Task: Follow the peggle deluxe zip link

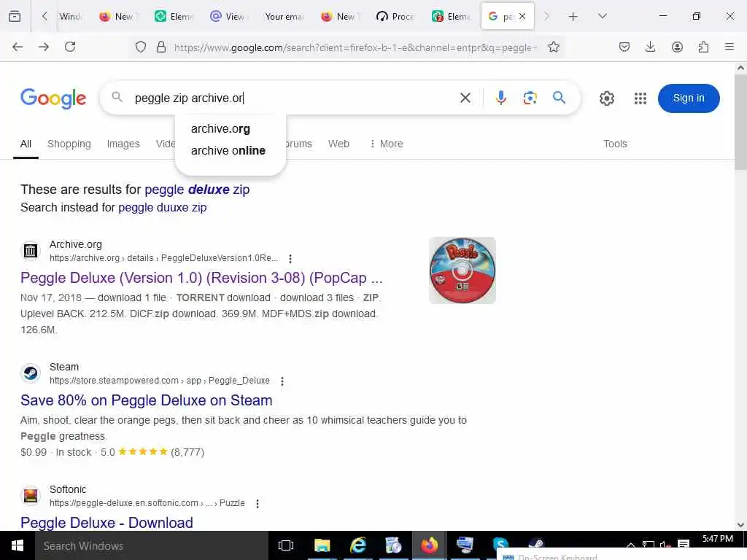Action: [197, 190]
